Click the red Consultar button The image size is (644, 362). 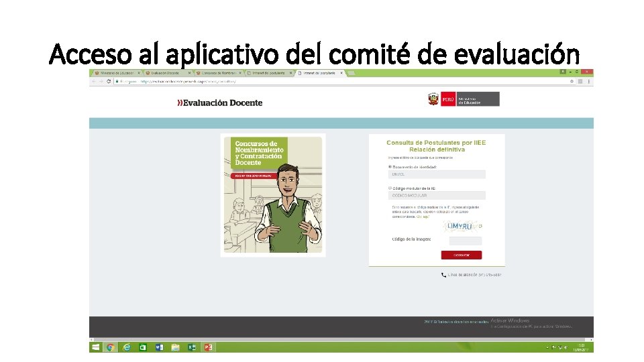pos(462,255)
